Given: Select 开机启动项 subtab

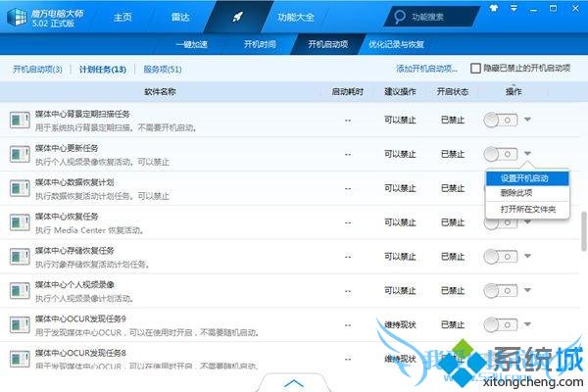Looking at the screenshot, I should tap(328, 45).
